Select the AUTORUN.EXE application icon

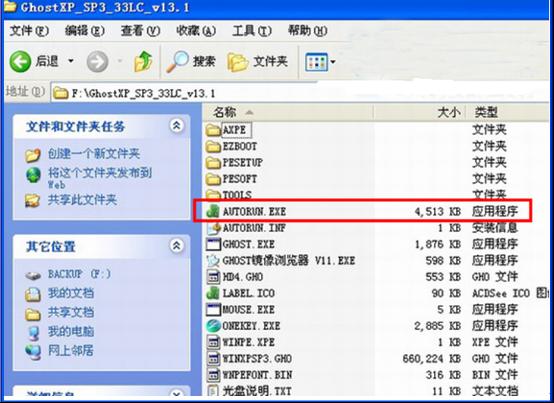click(213, 211)
